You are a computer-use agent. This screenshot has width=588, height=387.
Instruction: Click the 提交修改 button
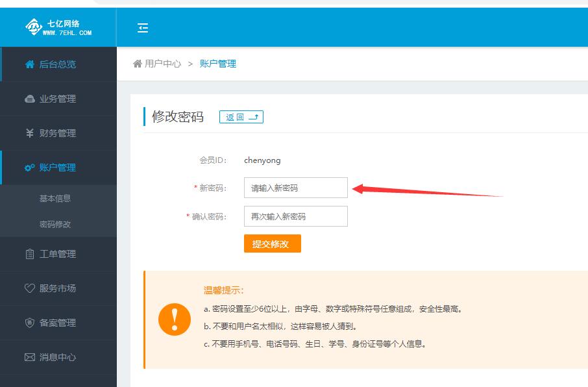(272, 243)
